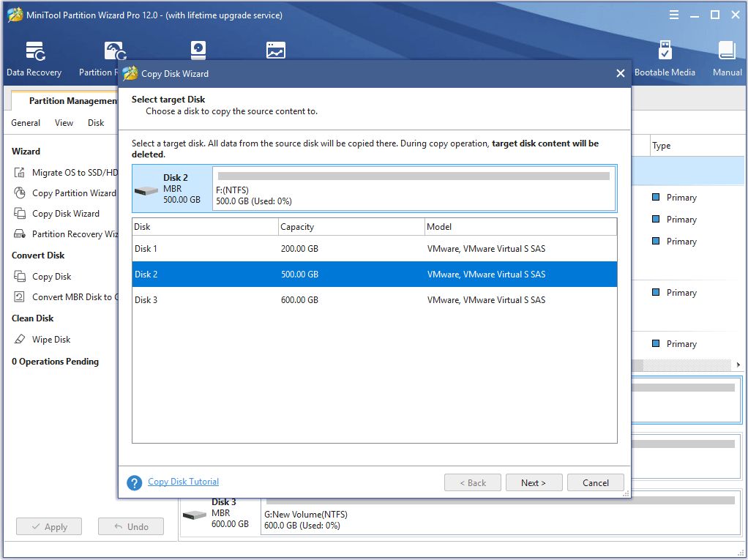
Task: Click the first Primary type blue swatch
Action: (x=656, y=197)
